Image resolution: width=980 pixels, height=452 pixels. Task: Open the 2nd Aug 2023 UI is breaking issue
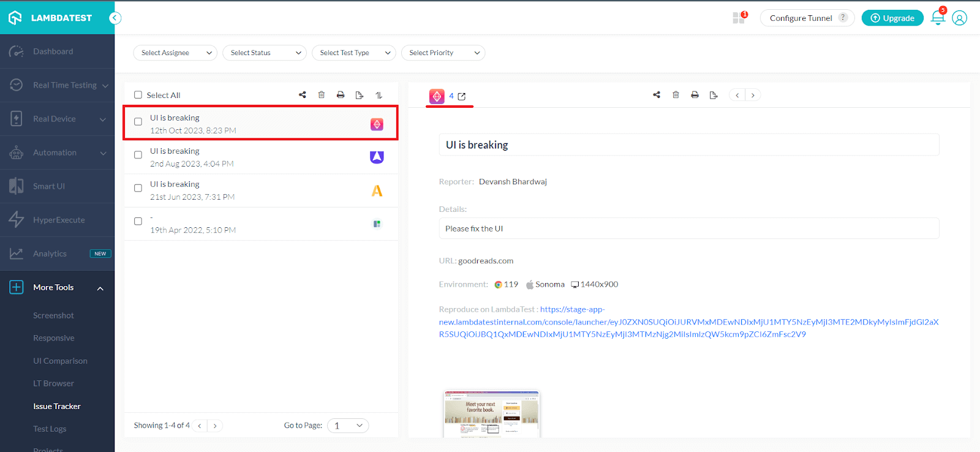pos(261,157)
